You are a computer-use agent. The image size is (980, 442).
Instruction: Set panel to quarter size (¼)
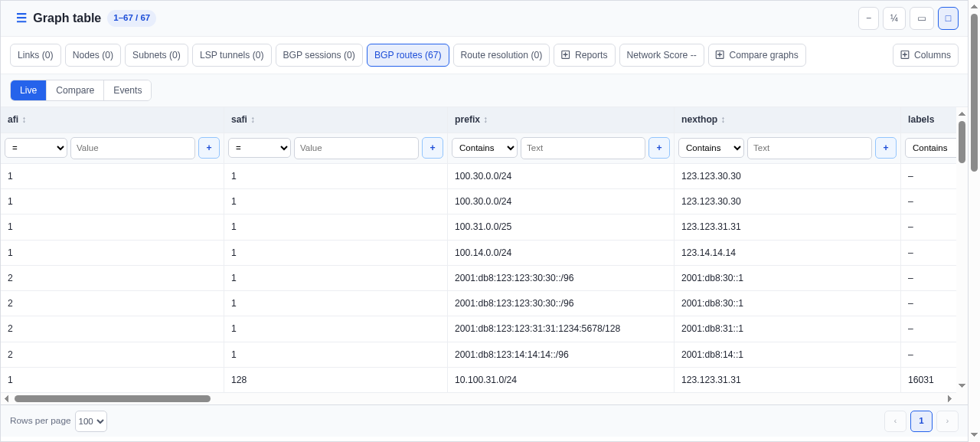tap(894, 18)
